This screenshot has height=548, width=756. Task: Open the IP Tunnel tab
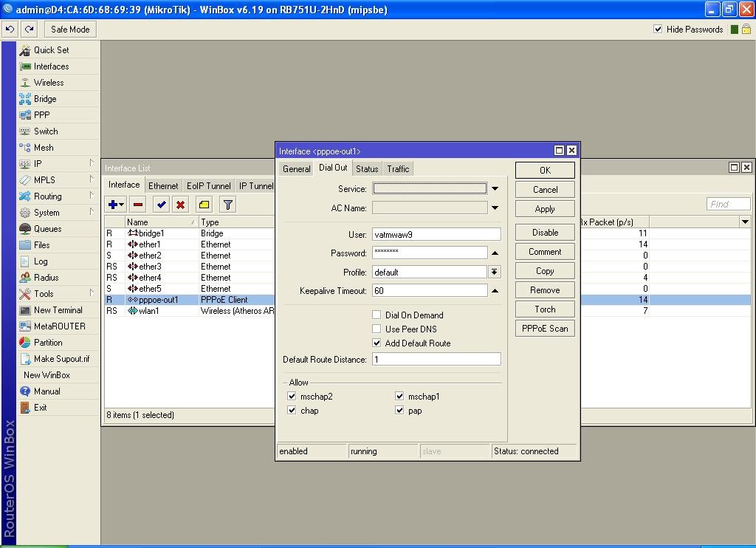point(255,185)
